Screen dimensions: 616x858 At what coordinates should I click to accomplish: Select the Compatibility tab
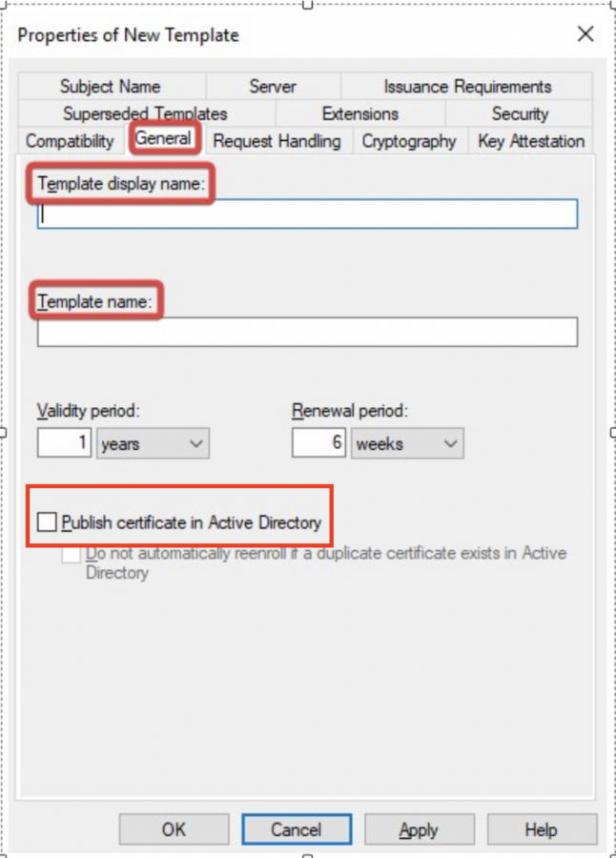click(70, 141)
